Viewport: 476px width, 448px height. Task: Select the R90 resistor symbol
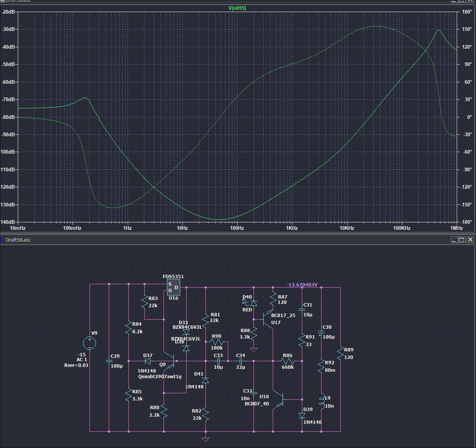tap(217, 342)
